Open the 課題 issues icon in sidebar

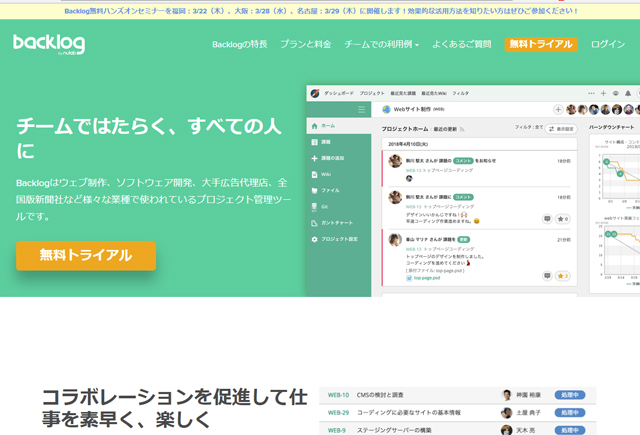314,142
